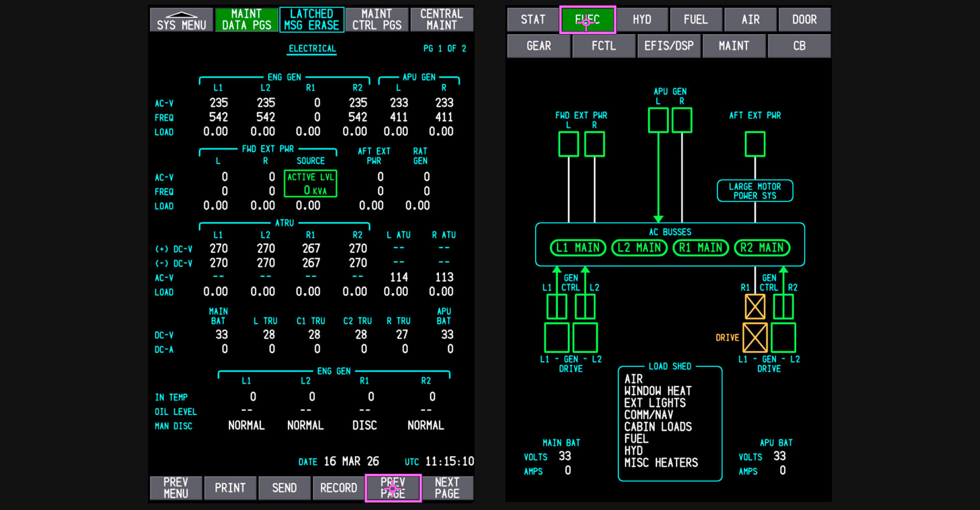Open the CB page

799,46
